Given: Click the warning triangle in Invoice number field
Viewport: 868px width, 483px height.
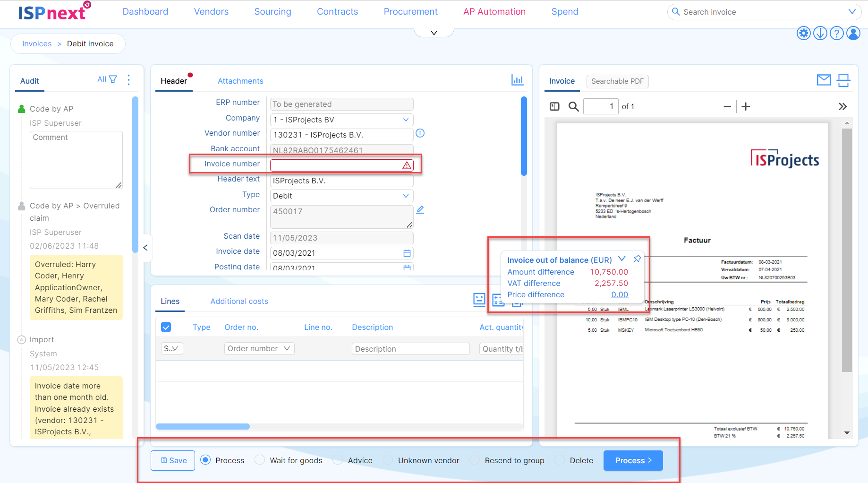Looking at the screenshot, I should (407, 165).
